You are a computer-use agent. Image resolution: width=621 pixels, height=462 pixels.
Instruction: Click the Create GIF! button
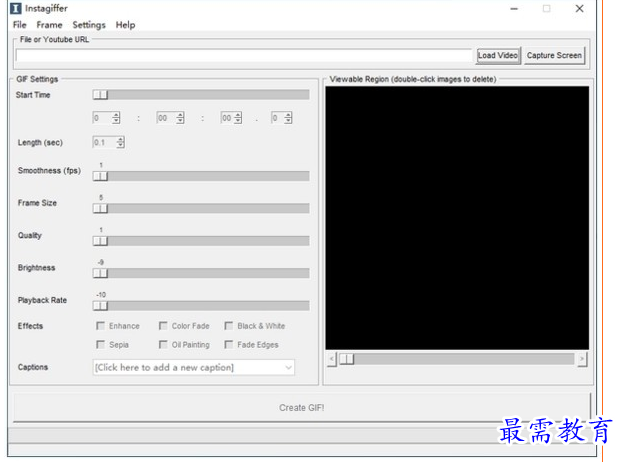coord(301,408)
